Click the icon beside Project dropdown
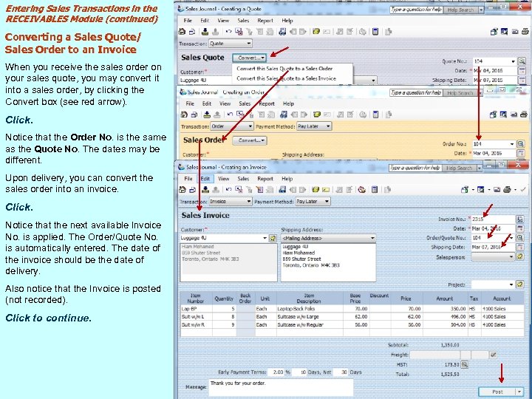The height and width of the screenshot is (399, 532). pos(520,284)
